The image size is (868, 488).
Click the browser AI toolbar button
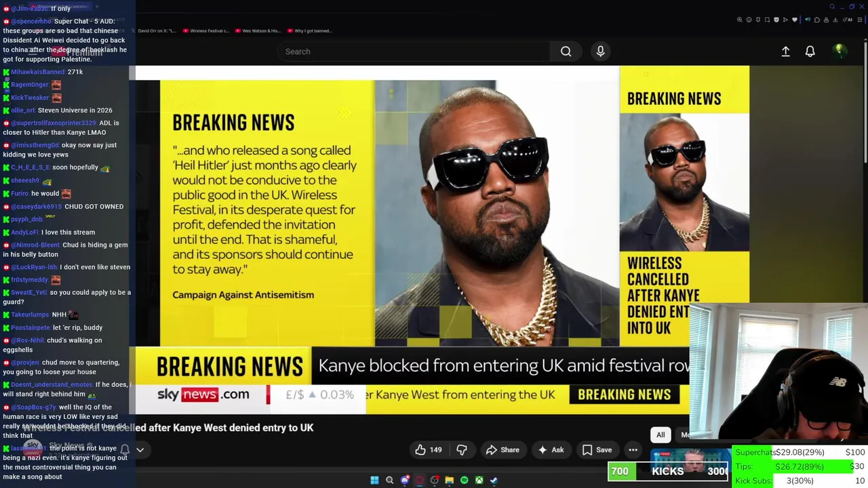848,20
